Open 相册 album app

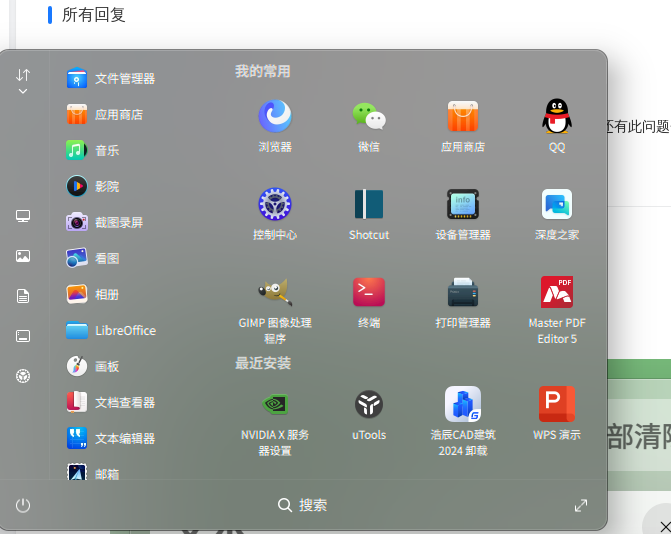(x=93, y=294)
